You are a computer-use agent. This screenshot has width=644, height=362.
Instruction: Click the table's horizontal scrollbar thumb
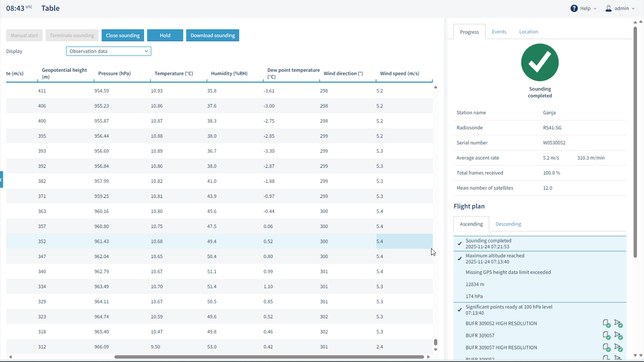pos(269,357)
